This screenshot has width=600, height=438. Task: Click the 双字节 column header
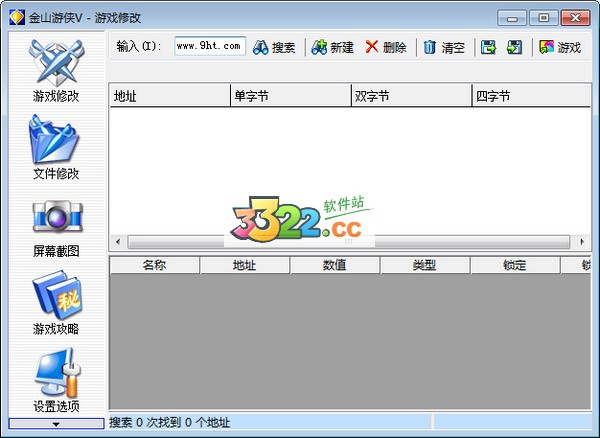[x=412, y=96]
